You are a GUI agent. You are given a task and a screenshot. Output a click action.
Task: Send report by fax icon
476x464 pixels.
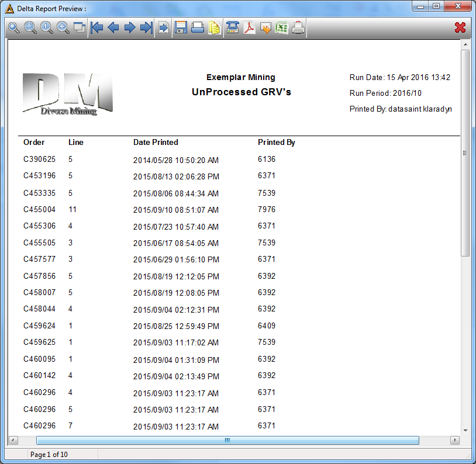[x=233, y=27]
